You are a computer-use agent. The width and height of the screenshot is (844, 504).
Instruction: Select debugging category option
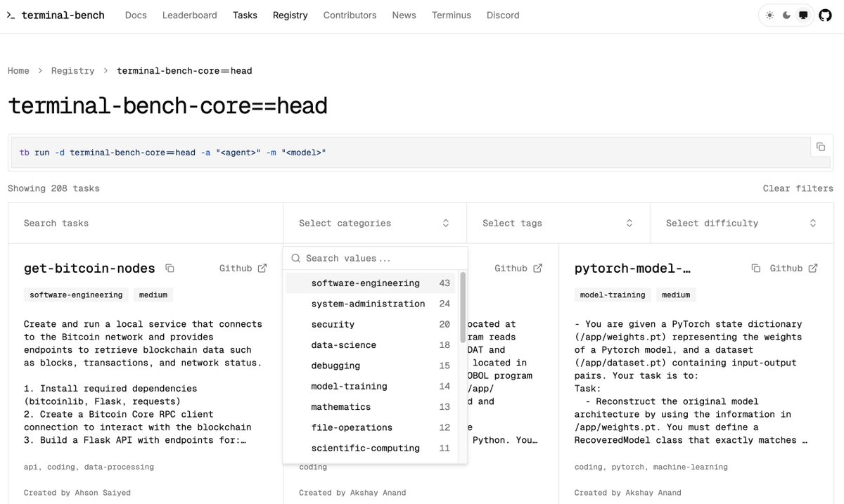[371, 366]
